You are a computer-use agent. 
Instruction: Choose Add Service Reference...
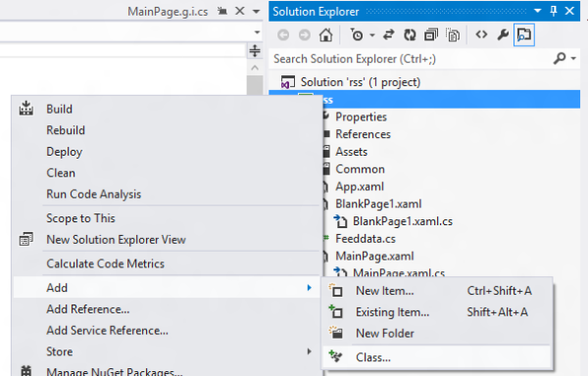pyautogui.click(x=107, y=331)
